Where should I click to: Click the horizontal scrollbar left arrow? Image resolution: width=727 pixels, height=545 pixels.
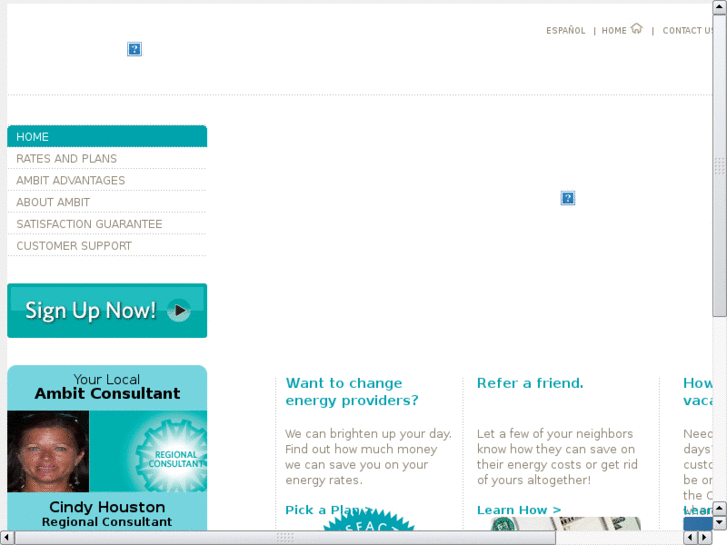tap(6, 538)
